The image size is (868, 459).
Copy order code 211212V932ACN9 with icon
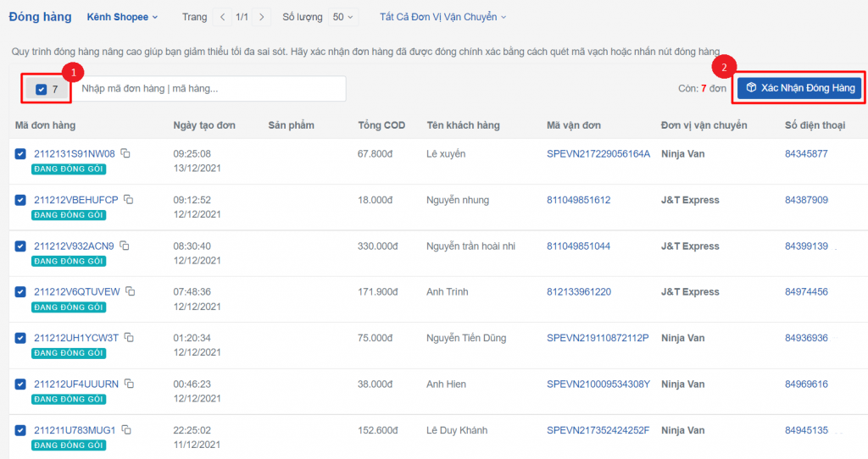coord(125,246)
